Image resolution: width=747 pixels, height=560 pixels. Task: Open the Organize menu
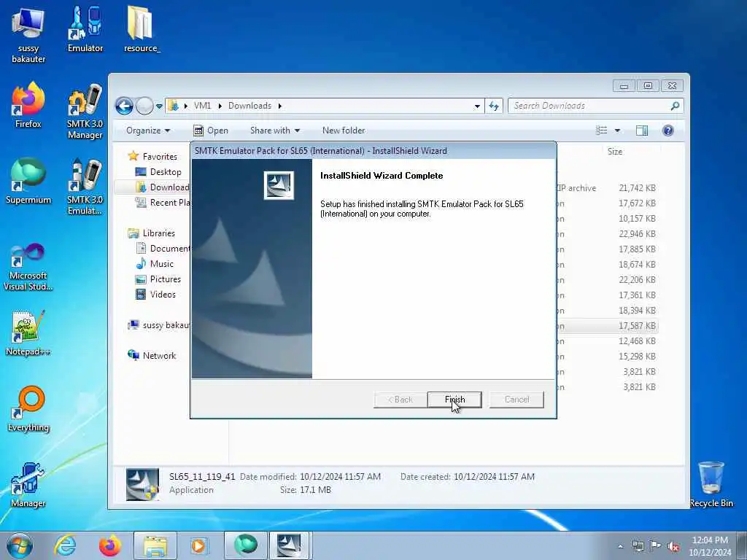(x=147, y=131)
